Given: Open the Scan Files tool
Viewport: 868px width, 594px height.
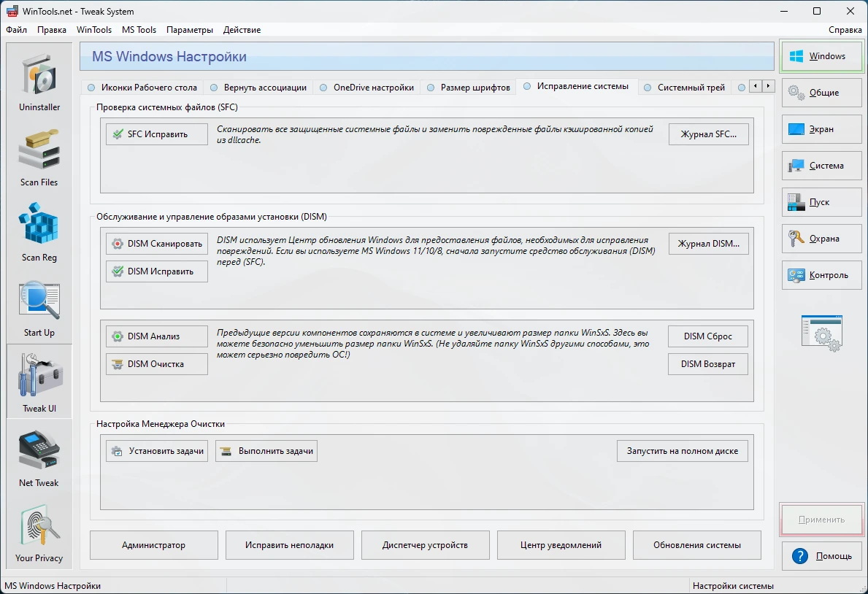Looking at the screenshot, I should click(x=39, y=157).
